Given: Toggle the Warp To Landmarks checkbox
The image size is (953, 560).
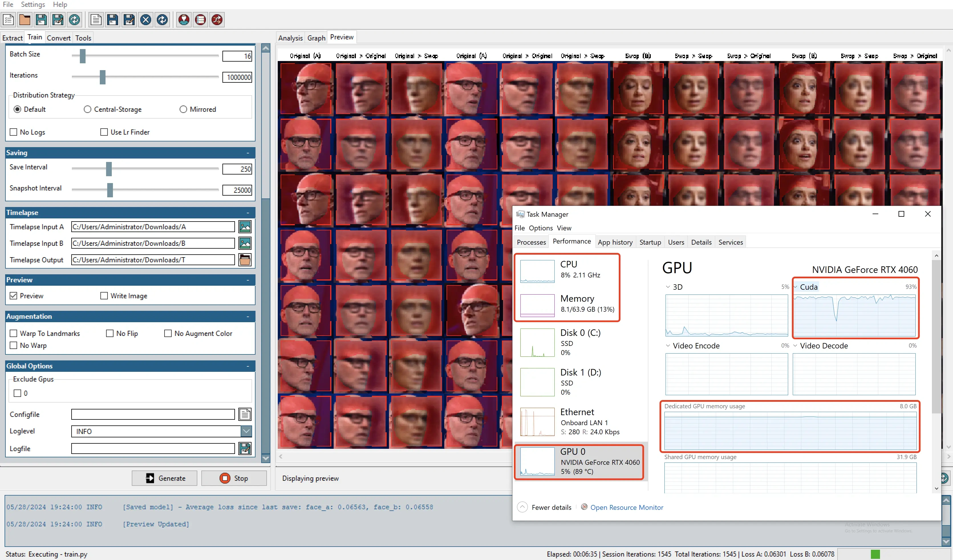Looking at the screenshot, I should point(14,333).
